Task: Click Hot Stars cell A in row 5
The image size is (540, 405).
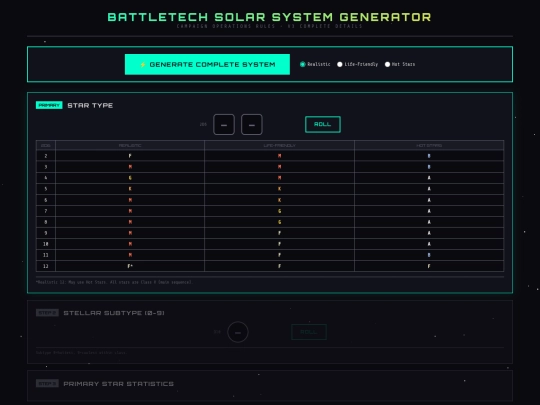Action: pos(429,189)
